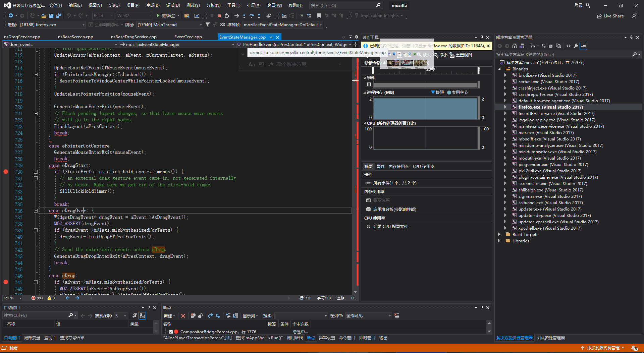Click the Save All icon in toolbar
Viewport: 644px width, 353px height.
[x=58, y=16]
